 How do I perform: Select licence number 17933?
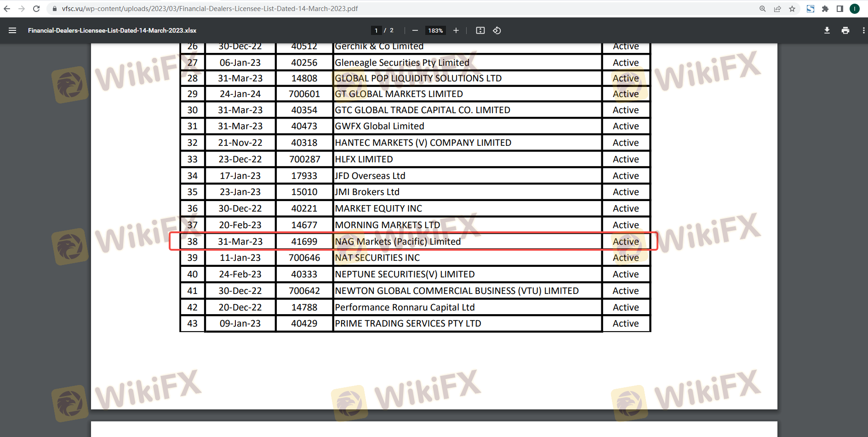pos(304,176)
